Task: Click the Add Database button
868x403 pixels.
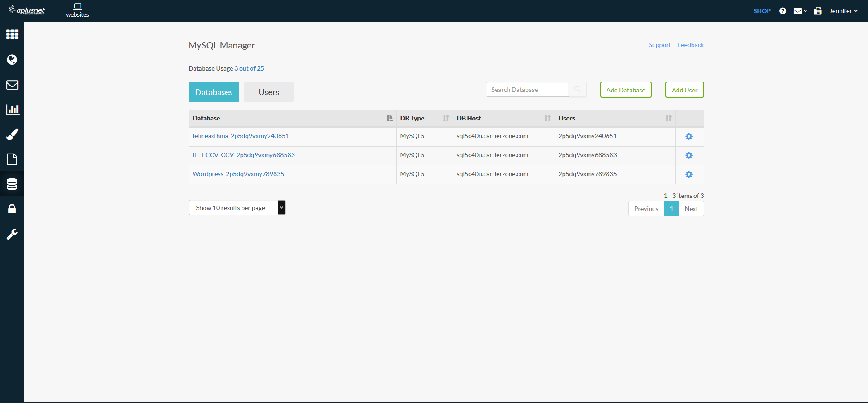Action: click(626, 90)
